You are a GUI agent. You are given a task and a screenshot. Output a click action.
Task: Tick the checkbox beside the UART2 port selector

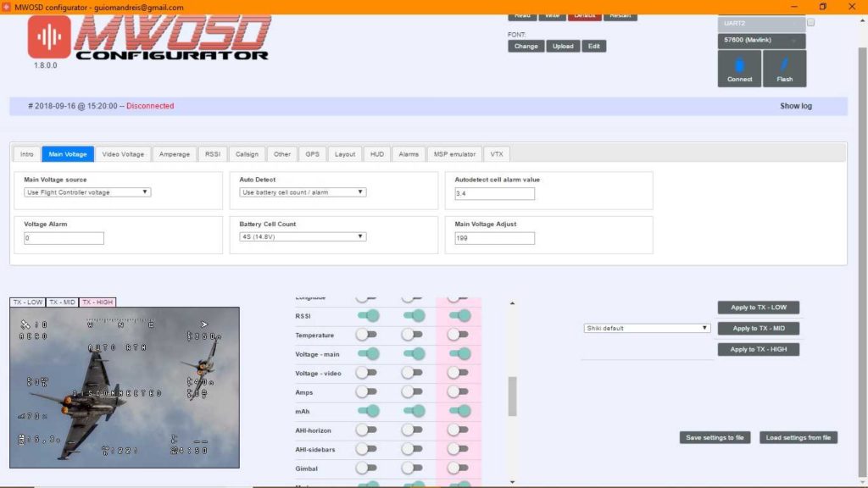810,23
